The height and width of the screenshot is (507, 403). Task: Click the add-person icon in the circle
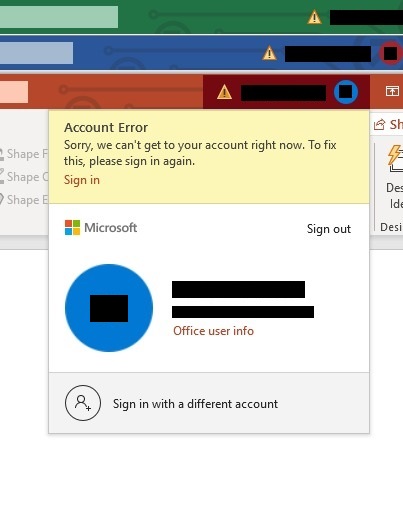[x=83, y=403]
